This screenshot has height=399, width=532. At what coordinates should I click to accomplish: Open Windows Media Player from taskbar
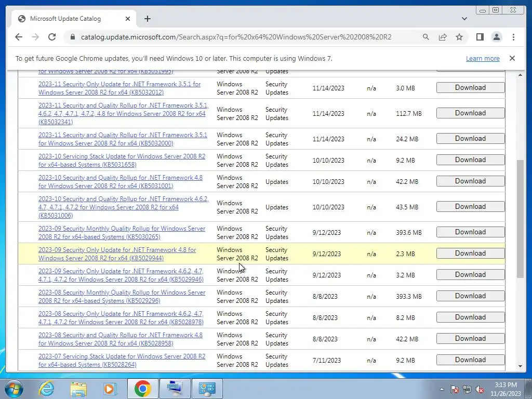[x=110, y=389]
